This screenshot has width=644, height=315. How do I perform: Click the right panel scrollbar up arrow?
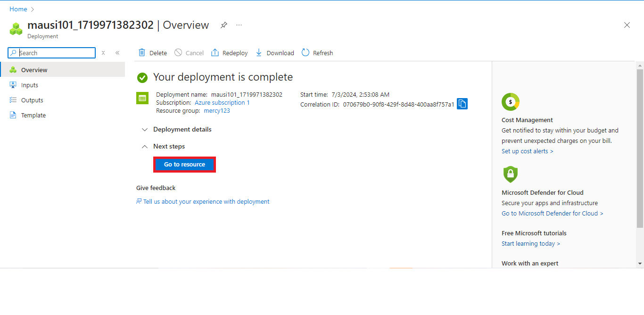(x=640, y=65)
